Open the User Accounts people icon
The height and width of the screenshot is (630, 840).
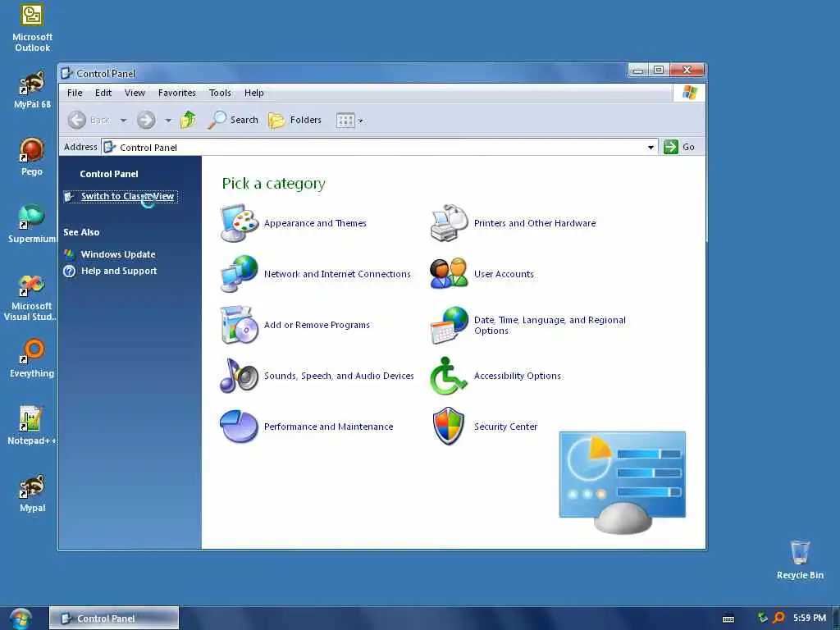[449, 274]
